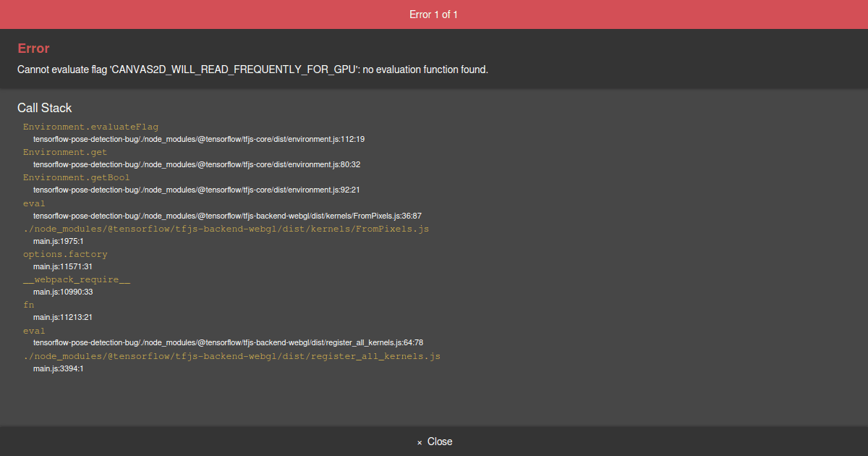Viewport: 868px width, 456px height.
Task: Click the kernels/FromPixels.js module frame
Action: coord(226,229)
